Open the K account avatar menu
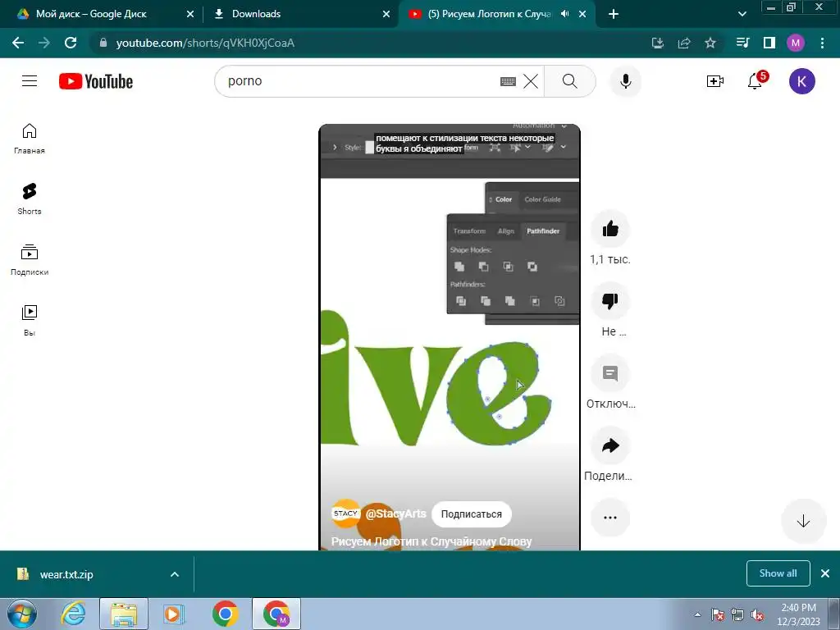 [x=802, y=81]
